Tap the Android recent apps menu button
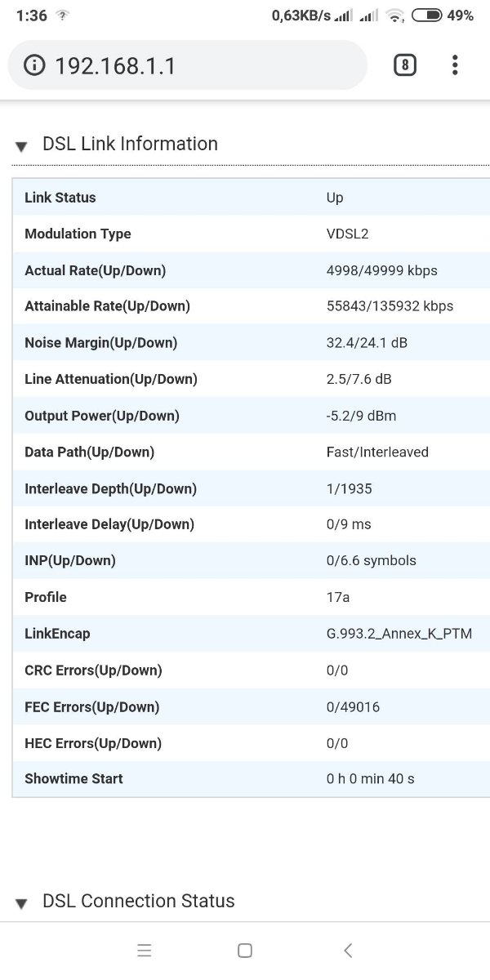The height and width of the screenshot is (980, 490). pyautogui.click(x=145, y=950)
